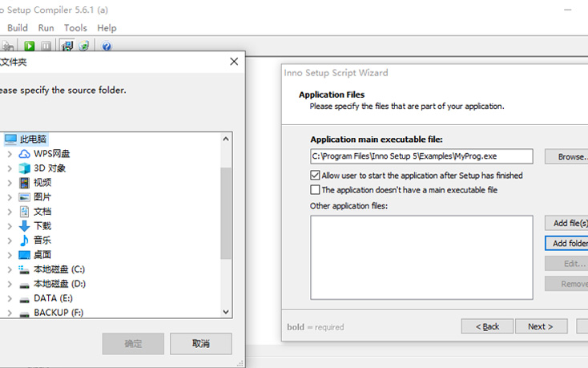Expand the 下载 tree node

click(10, 226)
